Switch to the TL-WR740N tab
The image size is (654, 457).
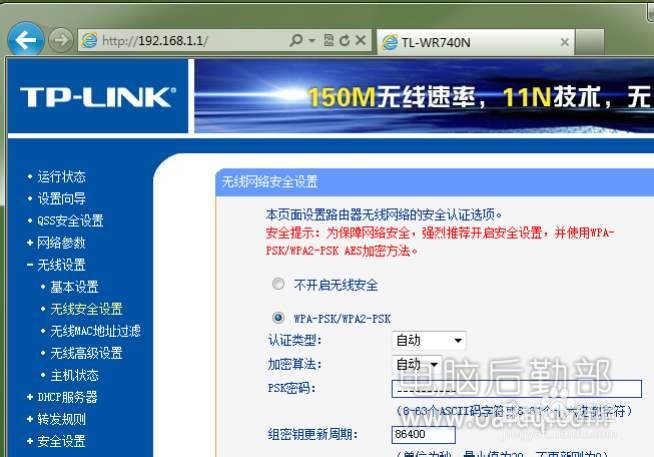(x=475, y=42)
